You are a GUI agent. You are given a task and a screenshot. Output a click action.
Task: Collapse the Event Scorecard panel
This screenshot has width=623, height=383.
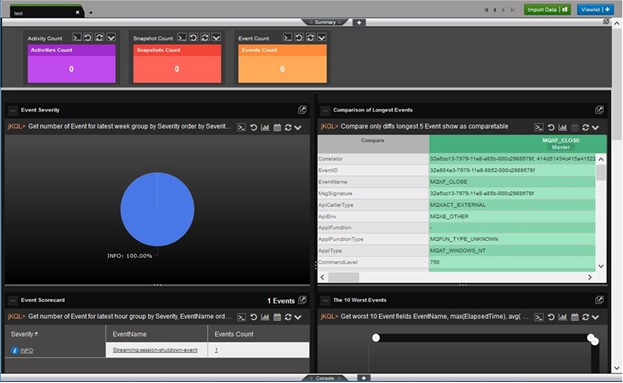13,300
